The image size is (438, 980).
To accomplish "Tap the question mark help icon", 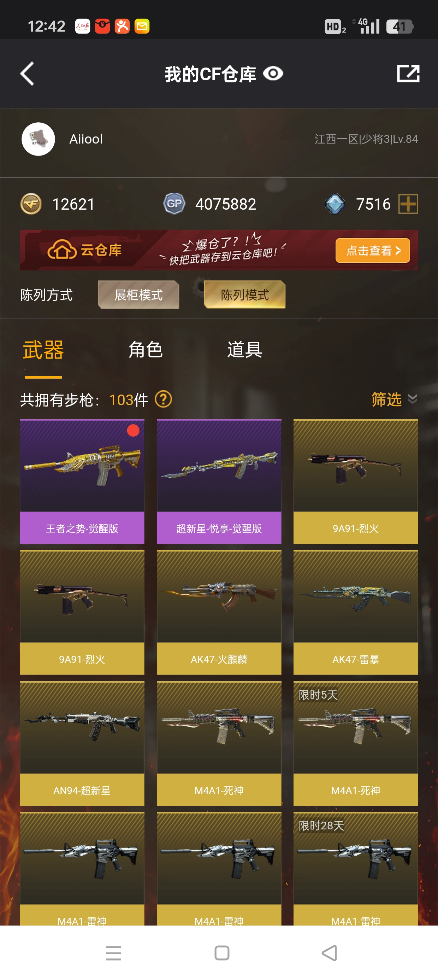I will pyautogui.click(x=164, y=399).
